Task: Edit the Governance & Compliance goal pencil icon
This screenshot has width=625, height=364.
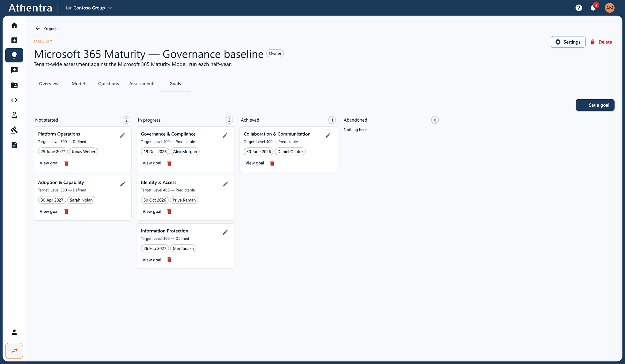Action: [x=225, y=136]
